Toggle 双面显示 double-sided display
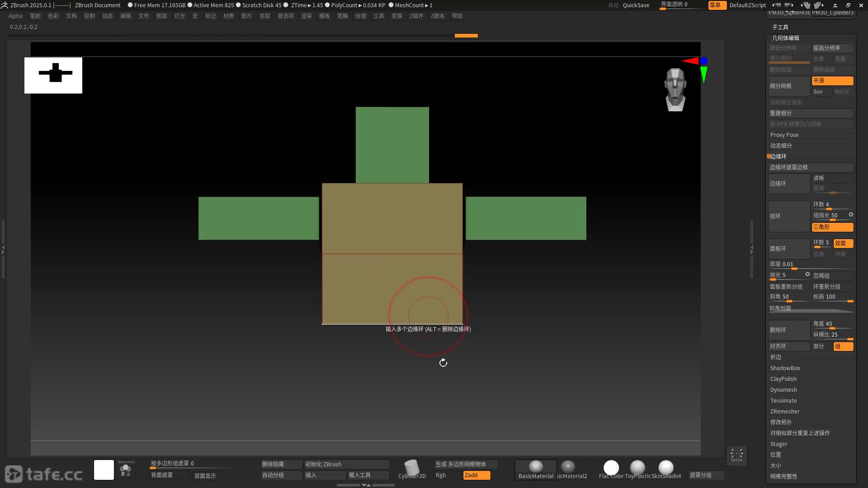 212,475
